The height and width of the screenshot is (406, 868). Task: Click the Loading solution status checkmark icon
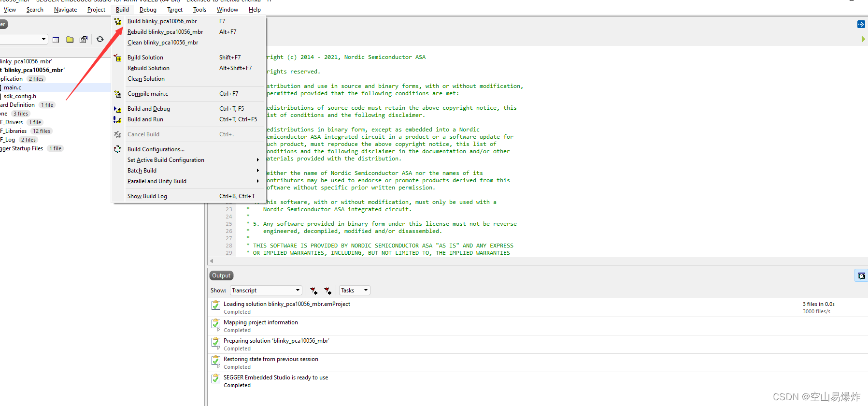point(216,305)
